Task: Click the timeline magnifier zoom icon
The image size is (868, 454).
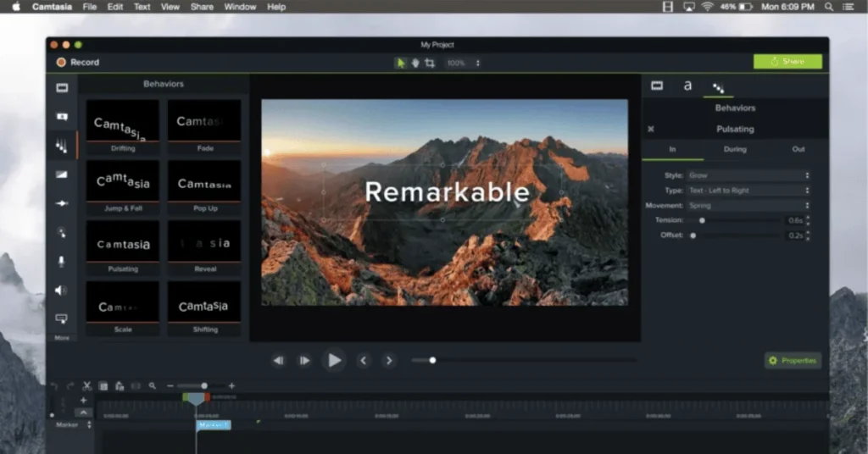Action: click(x=153, y=386)
